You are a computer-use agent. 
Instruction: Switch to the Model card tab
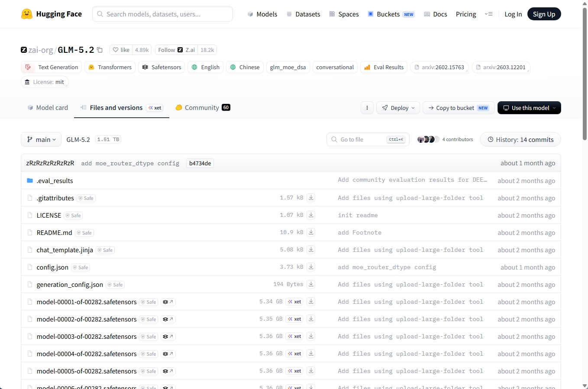48,108
